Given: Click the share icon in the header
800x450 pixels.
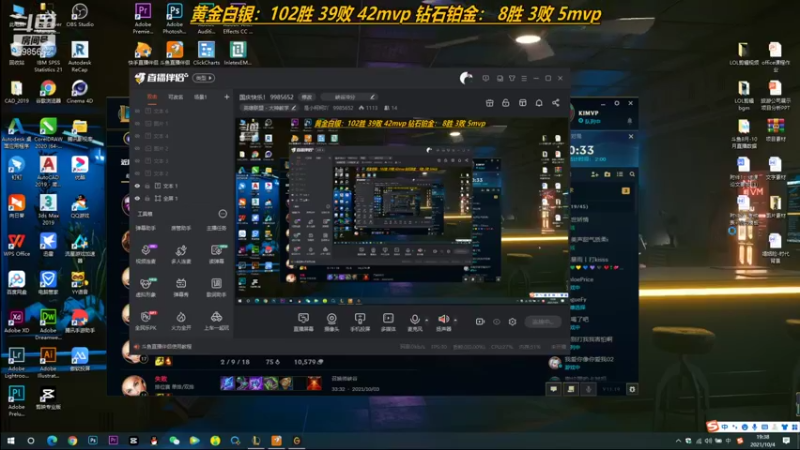Looking at the screenshot, I should point(556,103).
